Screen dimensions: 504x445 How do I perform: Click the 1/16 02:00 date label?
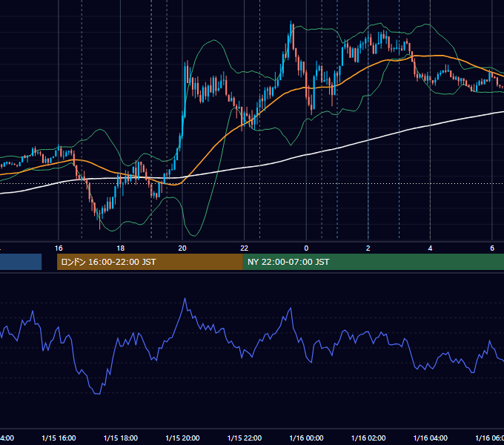368,438
